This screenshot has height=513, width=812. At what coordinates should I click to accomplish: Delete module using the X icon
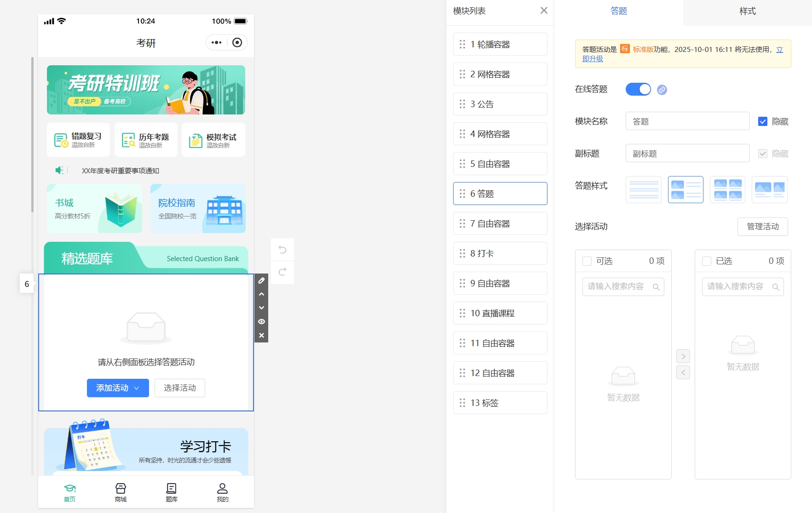point(261,336)
